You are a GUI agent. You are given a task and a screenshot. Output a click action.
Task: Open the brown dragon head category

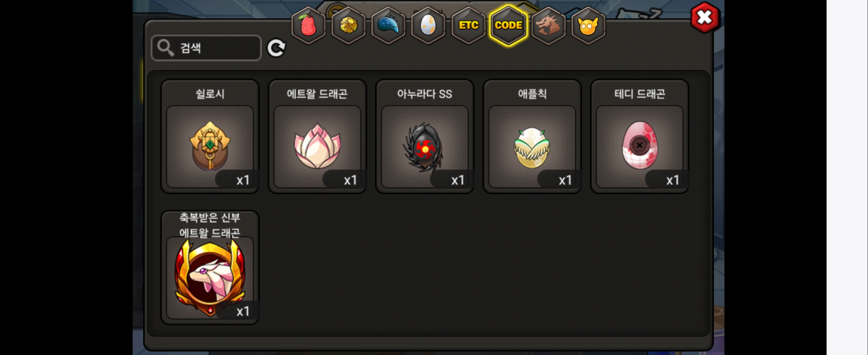[548, 25]
